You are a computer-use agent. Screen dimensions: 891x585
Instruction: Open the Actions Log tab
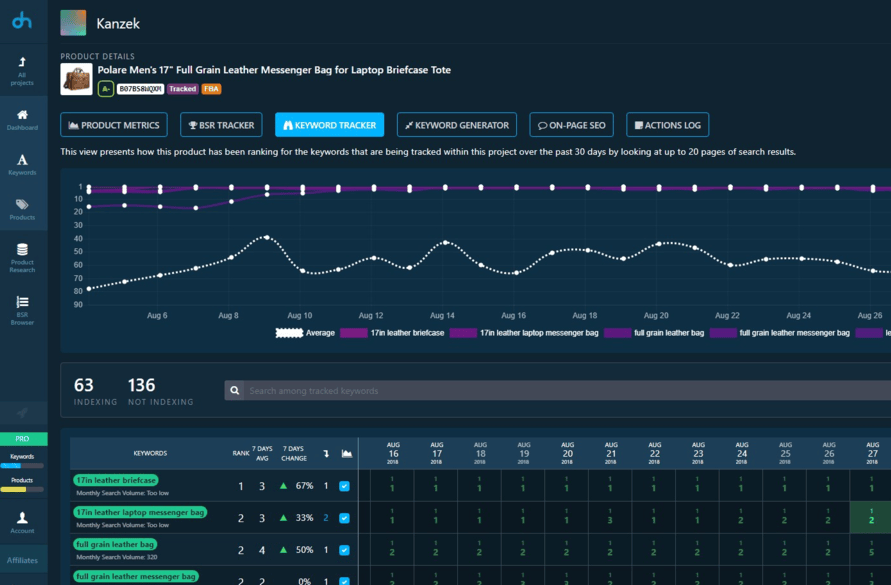pyautogui.click(x=668, y=125)
